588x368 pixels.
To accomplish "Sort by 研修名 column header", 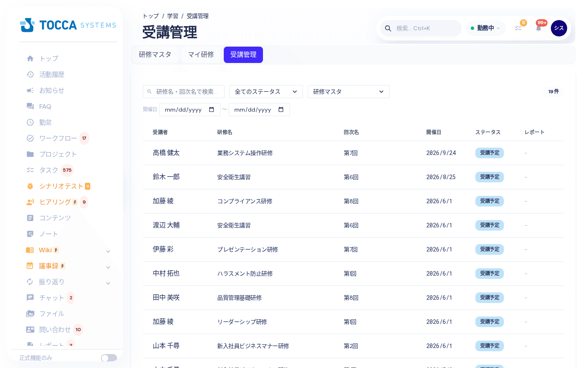I will (225, 132).
